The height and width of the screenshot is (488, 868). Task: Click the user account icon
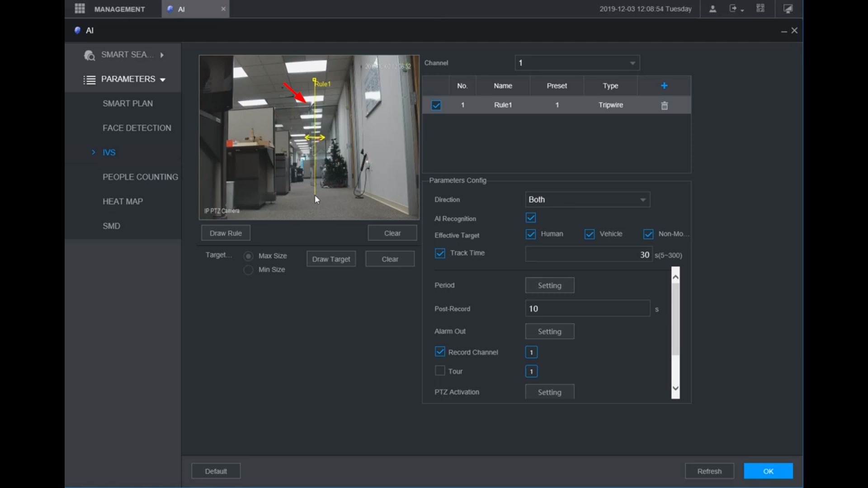click(712, 9)
